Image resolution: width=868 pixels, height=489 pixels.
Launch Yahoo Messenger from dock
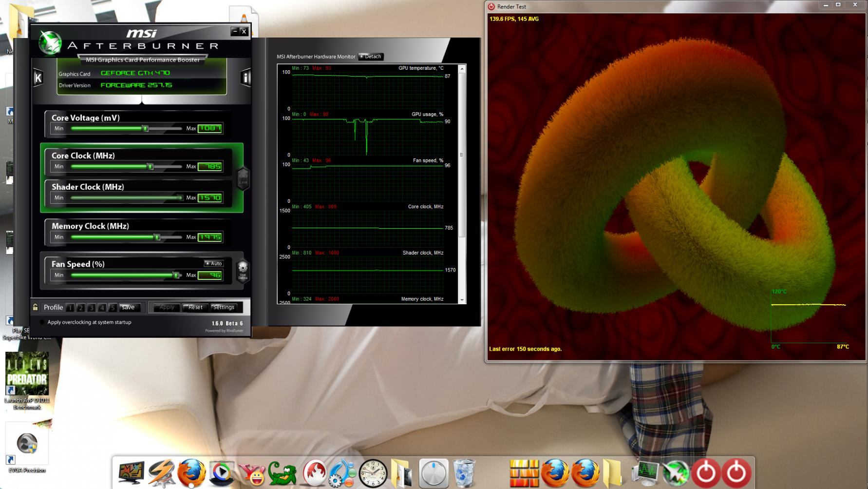[x=252, y=474]
